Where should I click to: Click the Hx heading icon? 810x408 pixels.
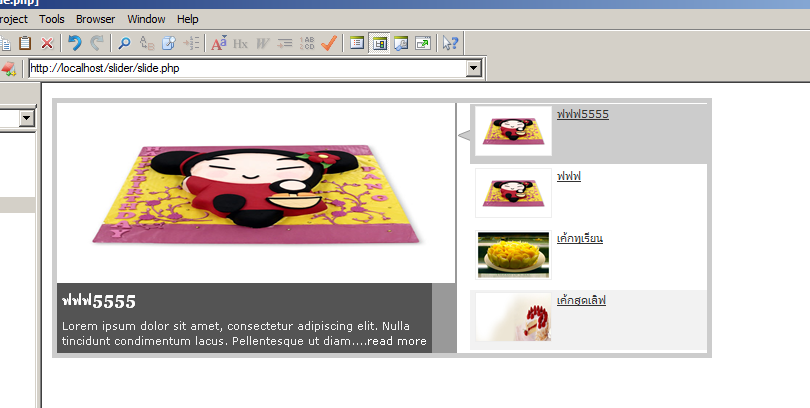tap(240, 43)
